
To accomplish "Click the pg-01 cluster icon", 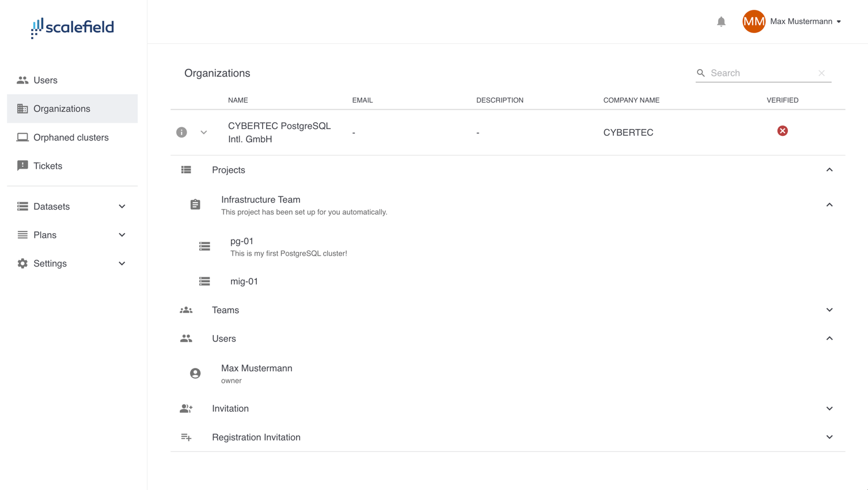I will click(x=204, y=246).
